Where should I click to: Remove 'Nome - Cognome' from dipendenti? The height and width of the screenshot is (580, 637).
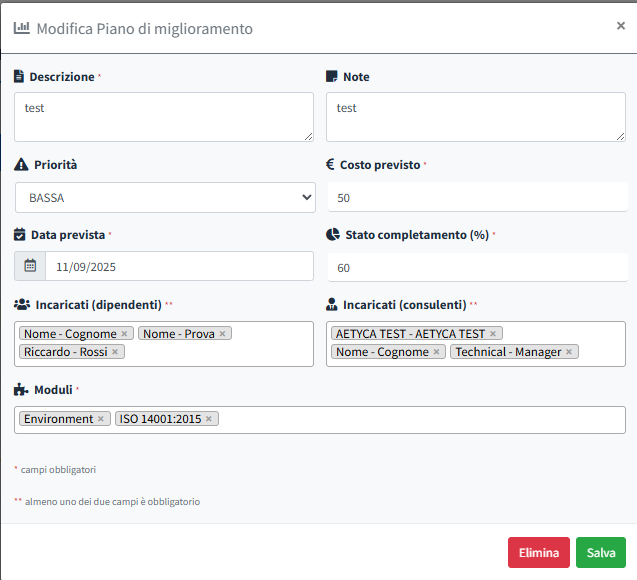pos(124,334)
